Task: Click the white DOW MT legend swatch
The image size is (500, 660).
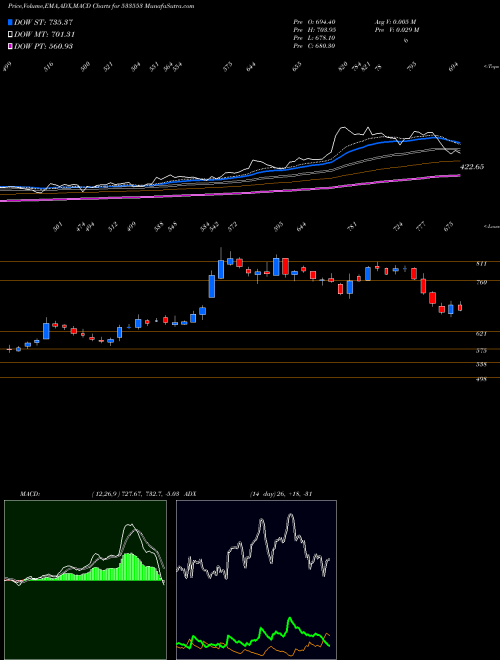Action: pos(11,35)
